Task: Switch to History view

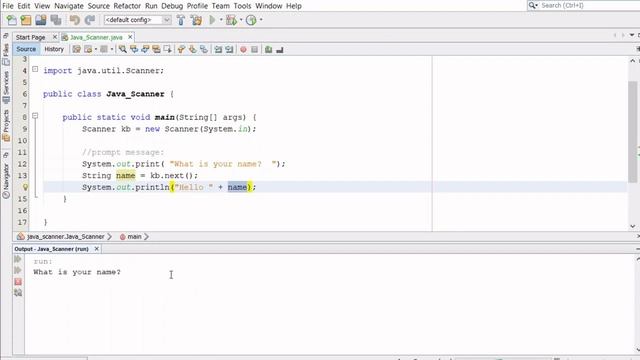Action: [54, 49]
